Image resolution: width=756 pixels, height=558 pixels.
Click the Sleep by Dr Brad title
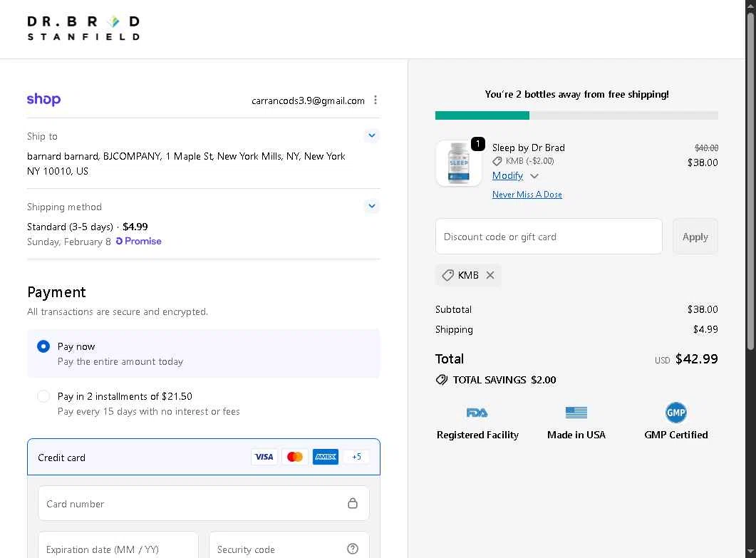point(529,148)
